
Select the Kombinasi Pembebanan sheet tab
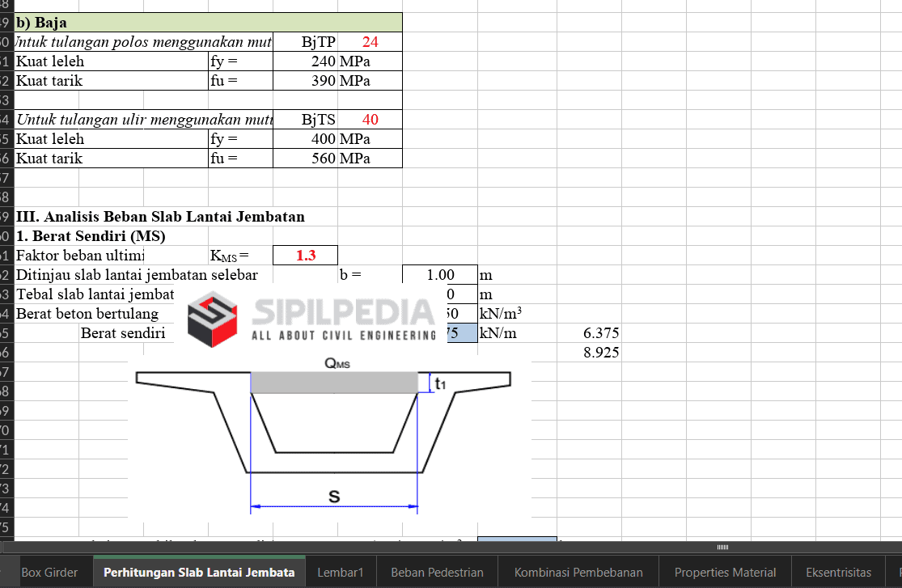tap(578, 572)
